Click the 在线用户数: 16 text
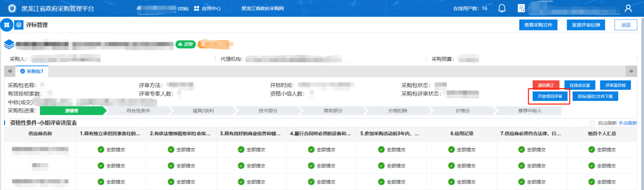Screen dimensions: 644x190 470,9
